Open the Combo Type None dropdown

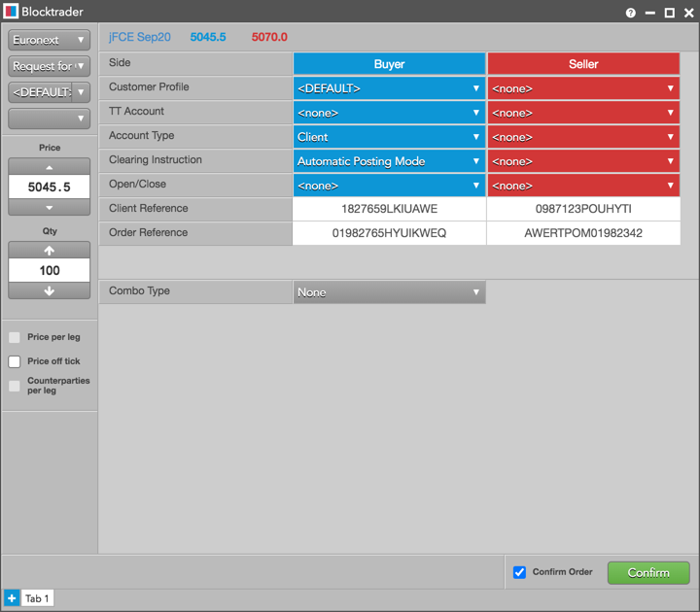click(x=389, y=292)
